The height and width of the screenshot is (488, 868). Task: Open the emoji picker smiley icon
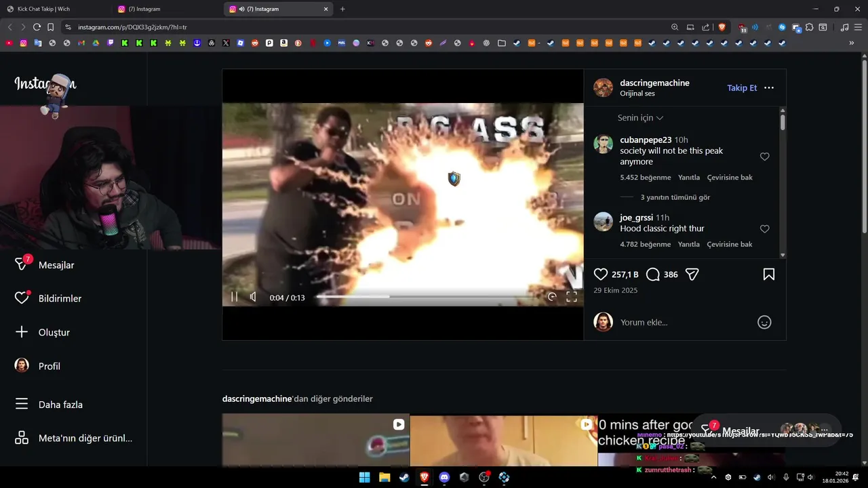tap(764, 323)
